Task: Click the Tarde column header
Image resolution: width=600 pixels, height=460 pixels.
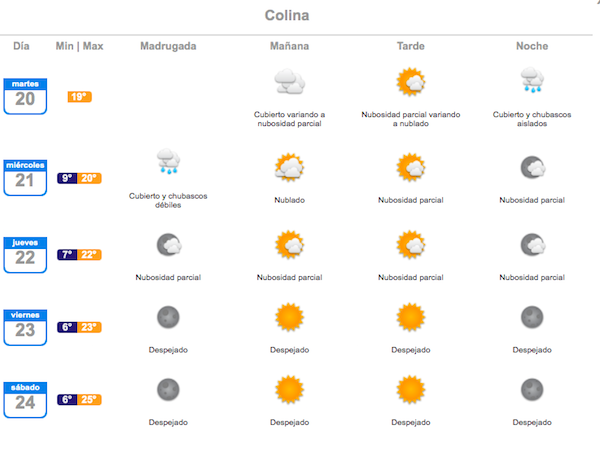Action: tap(411, 46)
